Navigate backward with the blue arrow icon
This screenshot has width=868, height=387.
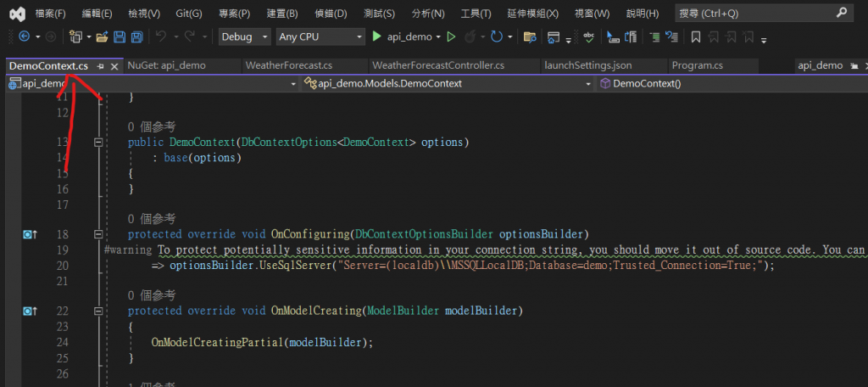[24, 36]
